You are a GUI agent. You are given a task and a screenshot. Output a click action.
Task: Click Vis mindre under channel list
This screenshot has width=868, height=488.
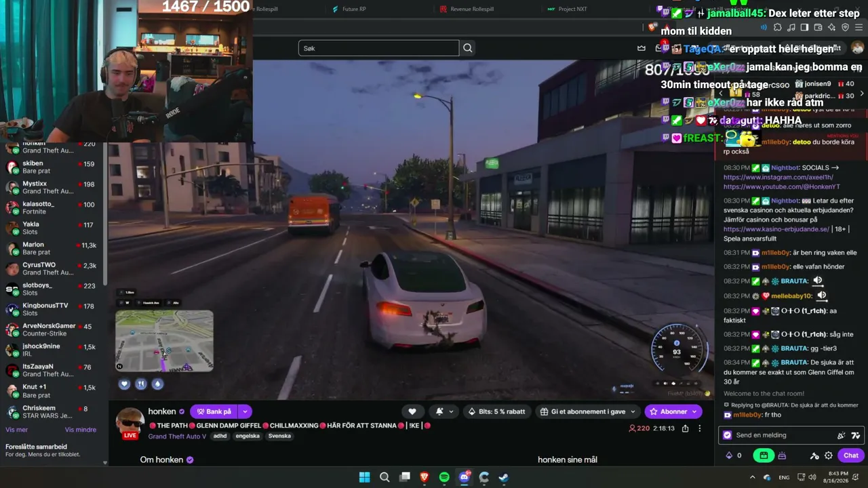point(81,430)
